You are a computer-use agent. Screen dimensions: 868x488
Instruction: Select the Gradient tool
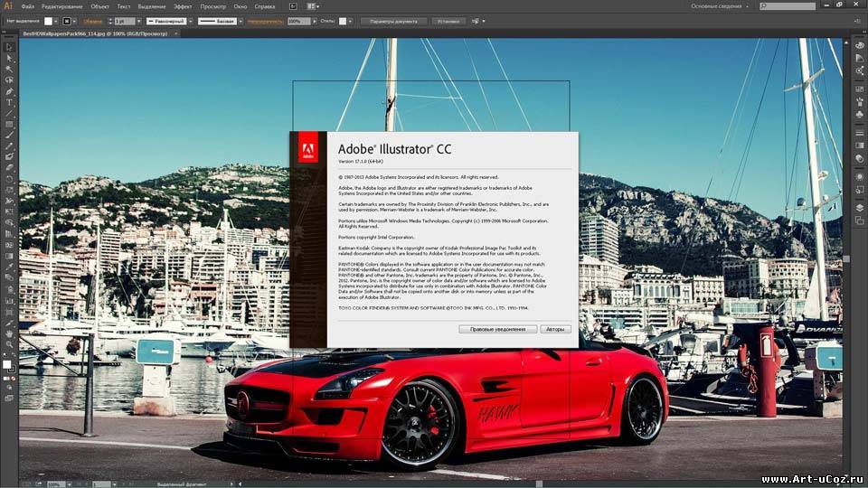(x=9, y=256)
